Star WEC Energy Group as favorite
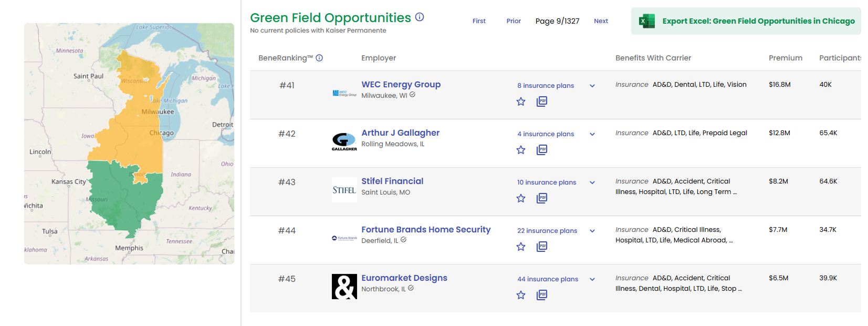The width and height of the screenshot is (868, 326). (x=520, y=101)
